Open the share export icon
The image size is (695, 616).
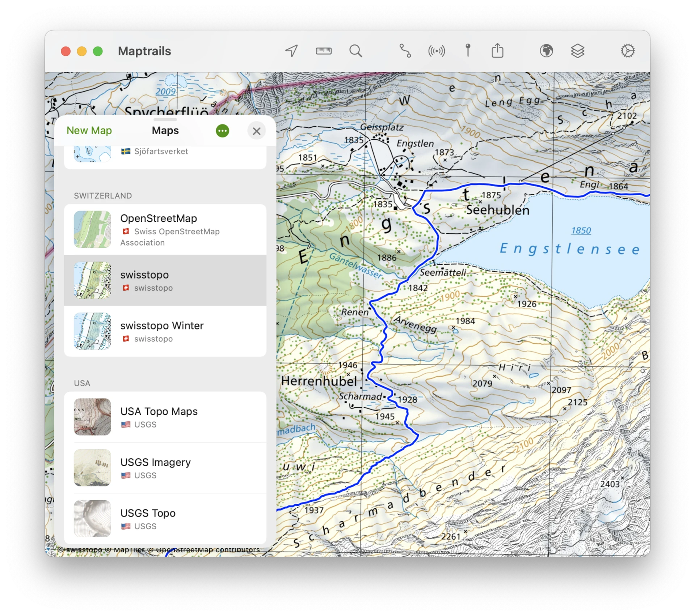(497, 51)
